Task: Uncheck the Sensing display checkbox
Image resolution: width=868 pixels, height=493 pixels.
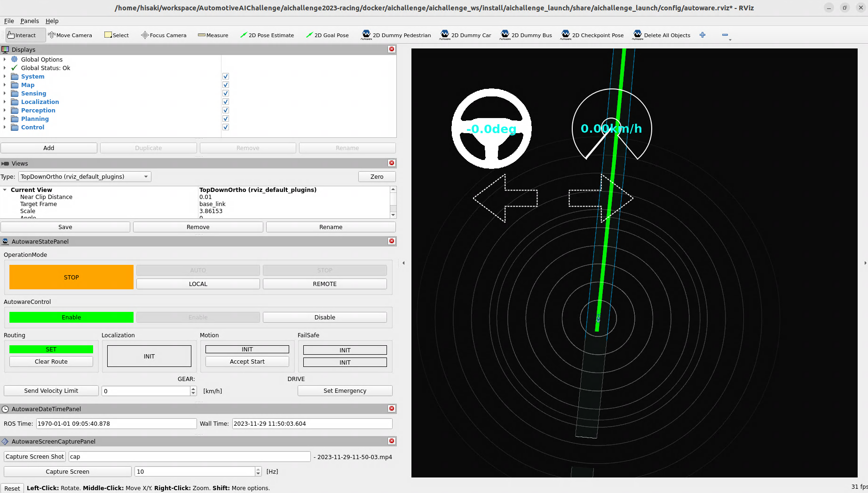Action: [226, 94]
